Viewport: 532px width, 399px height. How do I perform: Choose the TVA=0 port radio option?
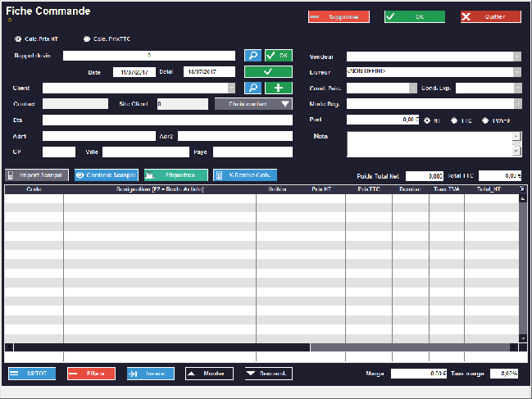pyautogui.click(x=485, y=120)
